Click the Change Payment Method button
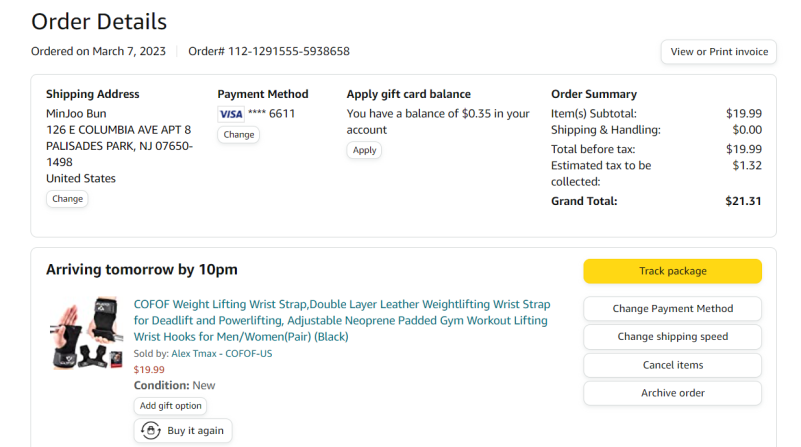 [672, 309]
